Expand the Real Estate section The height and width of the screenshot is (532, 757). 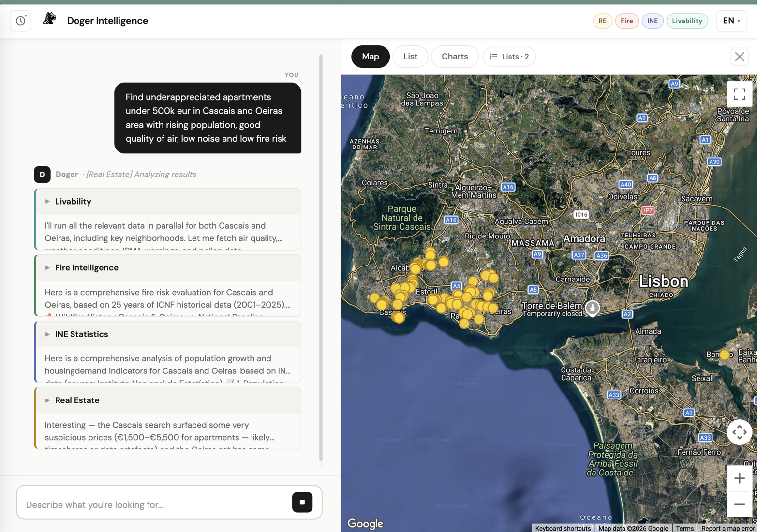[168, 400]
